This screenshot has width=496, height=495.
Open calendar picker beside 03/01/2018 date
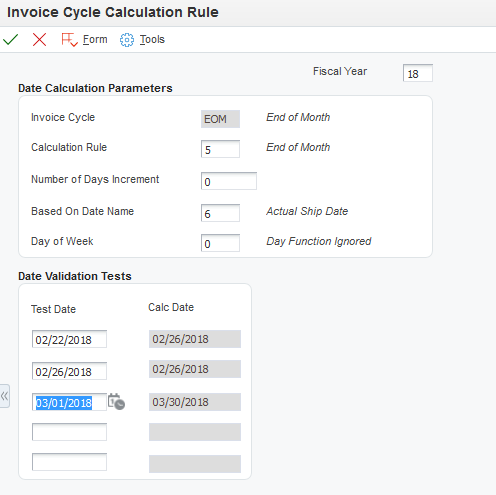point(116,402)
